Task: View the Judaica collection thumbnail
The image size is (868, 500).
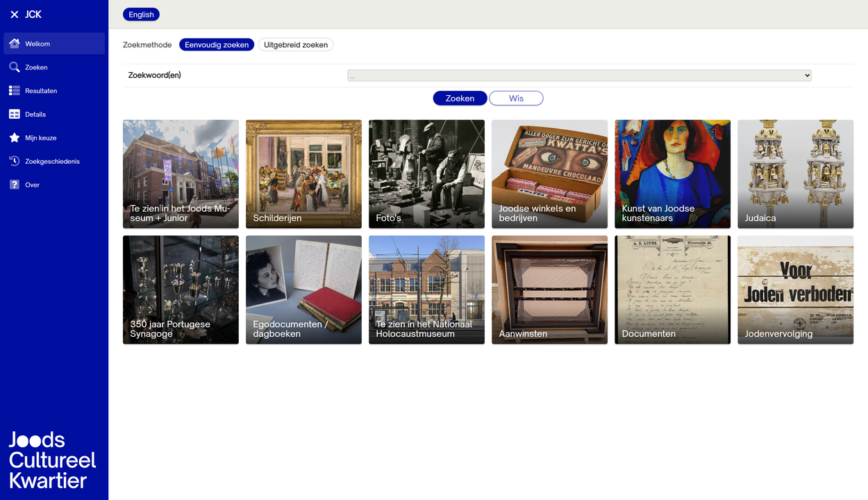Action: (x=795, y=174)
